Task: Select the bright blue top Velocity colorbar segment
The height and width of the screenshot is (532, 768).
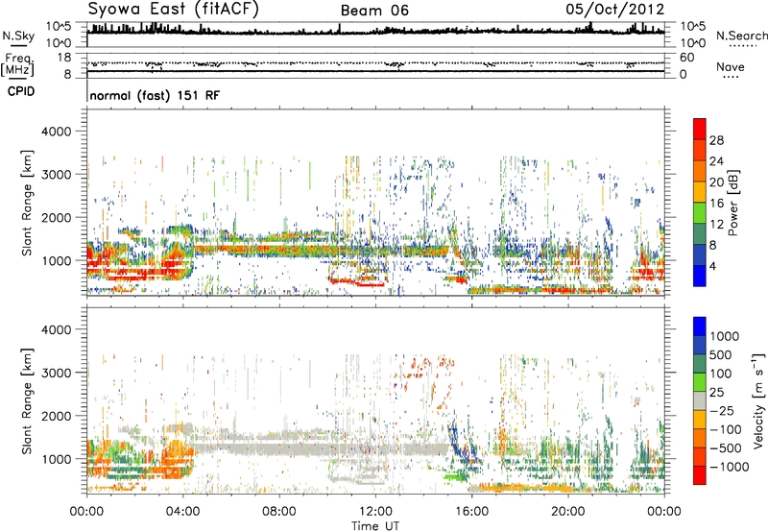Action: (700, 326)
